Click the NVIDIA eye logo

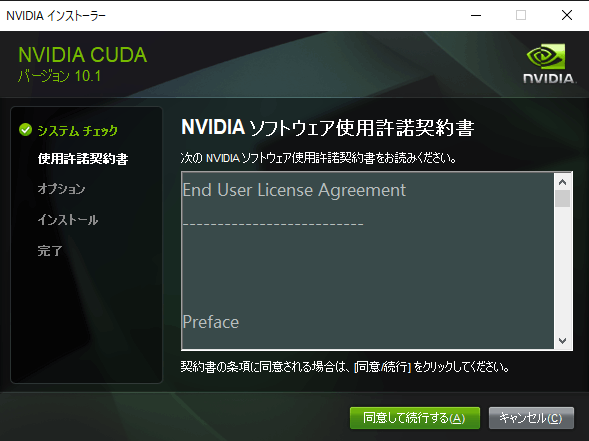click(546, 57)
